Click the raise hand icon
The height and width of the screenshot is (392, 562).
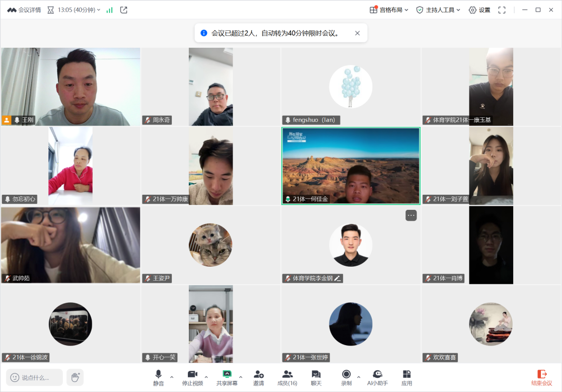pyautogui.click(x=75, y=377)
